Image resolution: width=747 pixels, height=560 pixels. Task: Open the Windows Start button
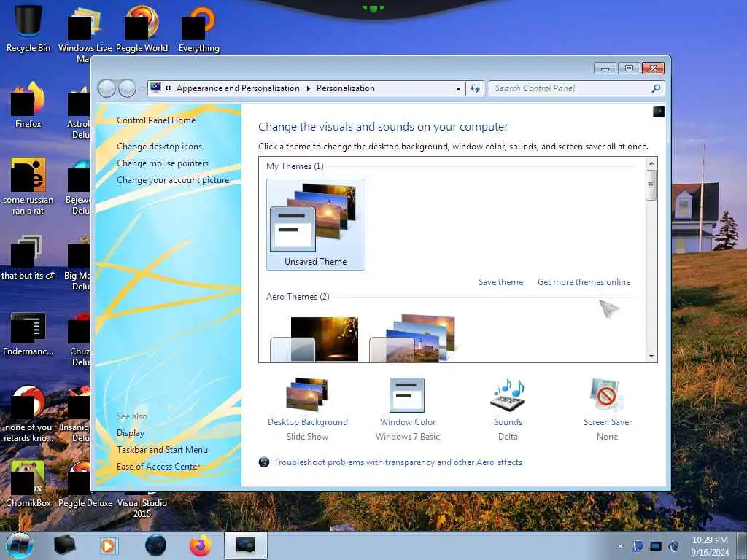[x=20, y=545]
